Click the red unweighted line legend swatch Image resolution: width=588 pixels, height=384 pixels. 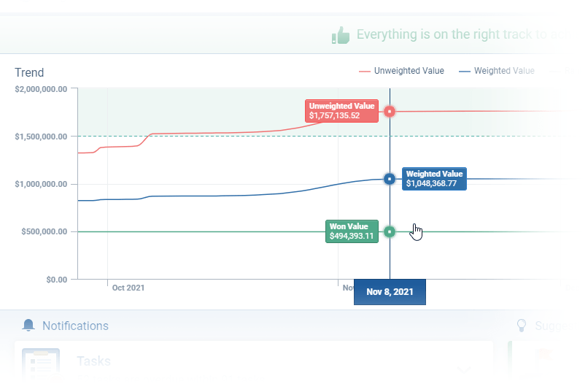pyautogui.click(x=365, y=72)
